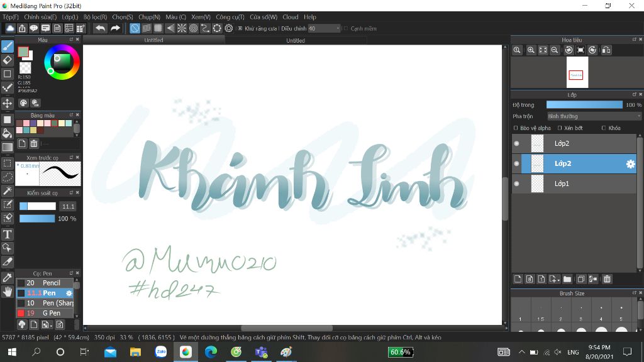644x362 pixels.
Task: Switch to the first Untitled tab
Action: (x=153, y=40)
